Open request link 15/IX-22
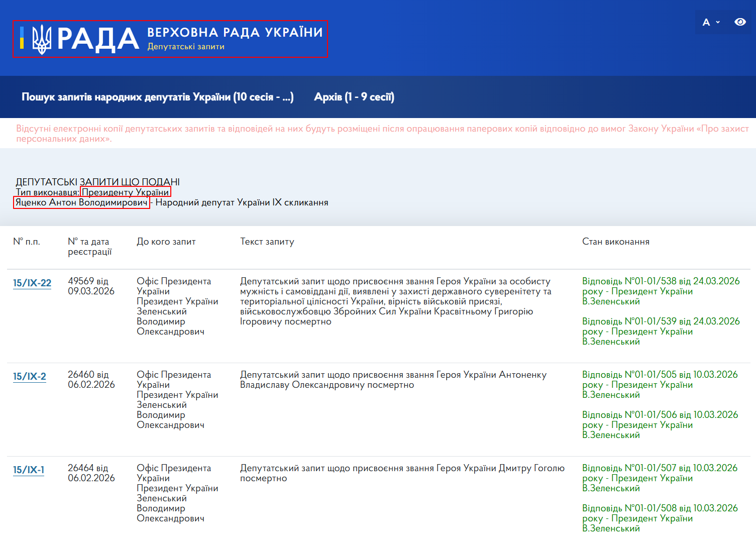The width and height of the screenshot is (756, 548). point(32,283)
